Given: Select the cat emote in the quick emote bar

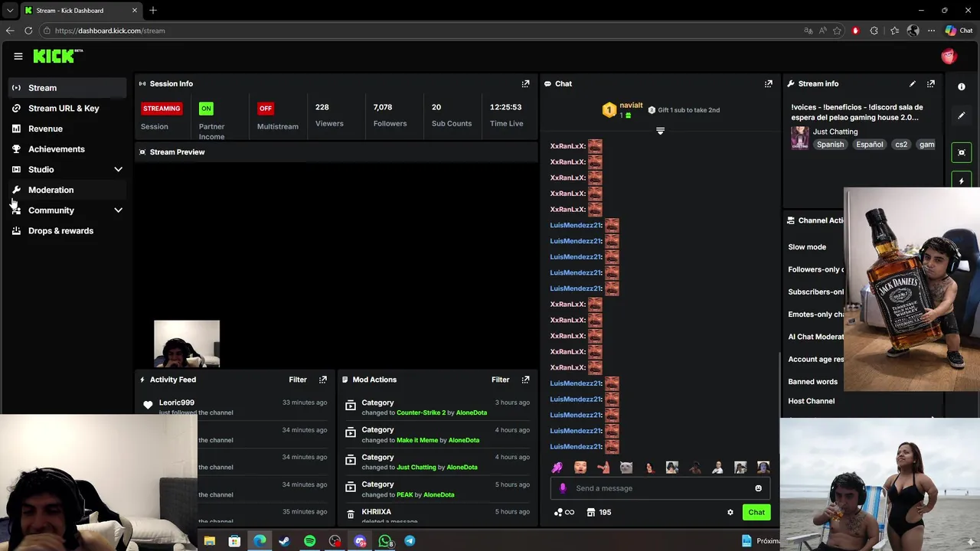Looking at the screenshot, I should click(626, 468).
